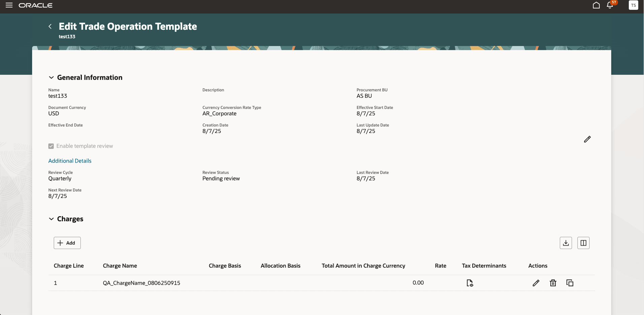Edit General Information with pencil icon
Viewport: 644px width, 315px height.
pos(587,139)
